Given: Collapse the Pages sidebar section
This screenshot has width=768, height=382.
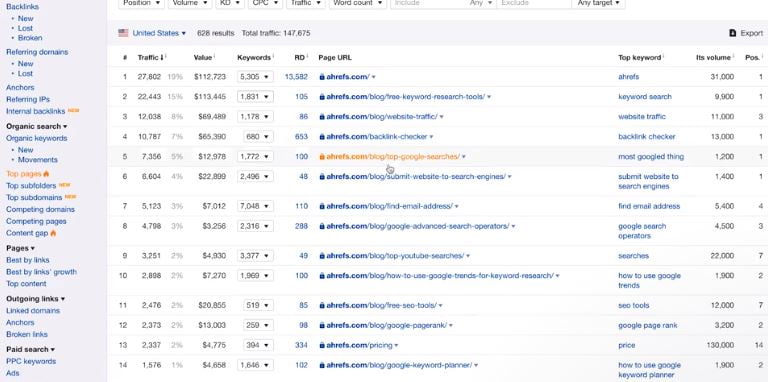Looking at the screenshot, I should (21, 248).
